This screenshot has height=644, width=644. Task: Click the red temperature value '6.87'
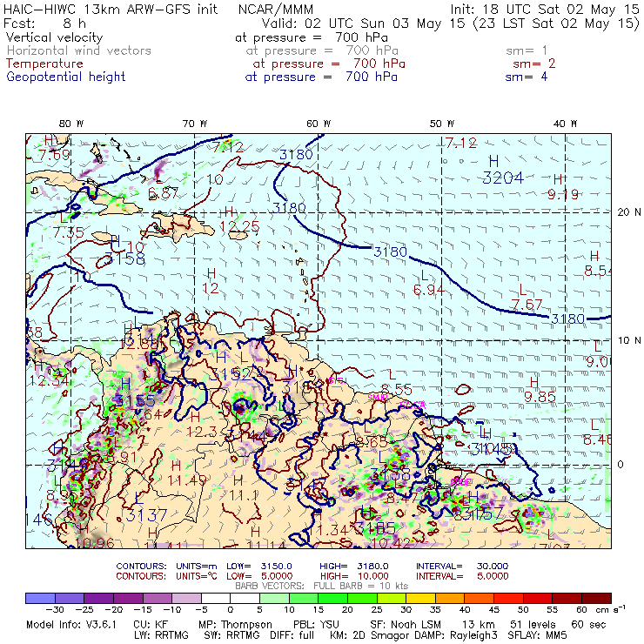coord(163,193)
